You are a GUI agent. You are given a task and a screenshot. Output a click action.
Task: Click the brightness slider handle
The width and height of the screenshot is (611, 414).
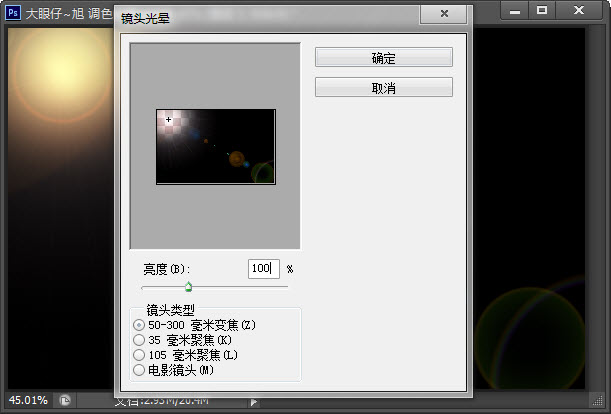pos(188,287)
